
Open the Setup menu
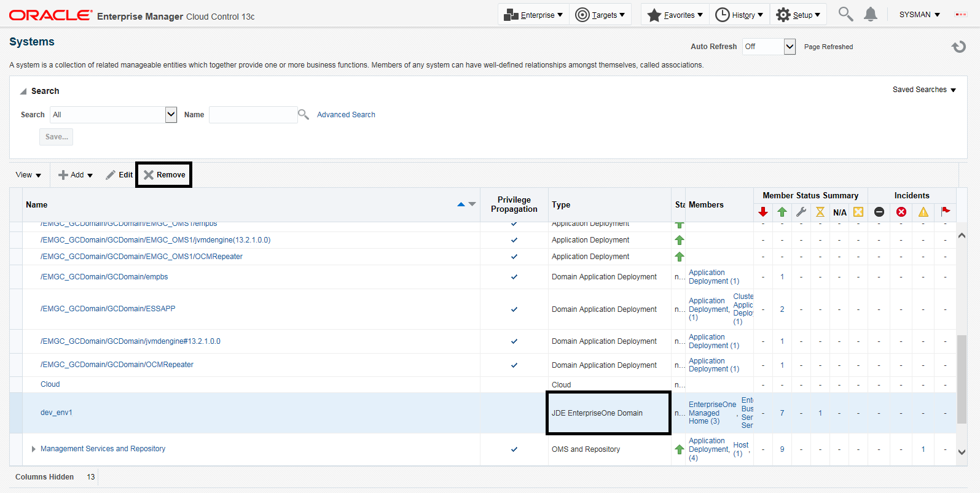(798, 15)
